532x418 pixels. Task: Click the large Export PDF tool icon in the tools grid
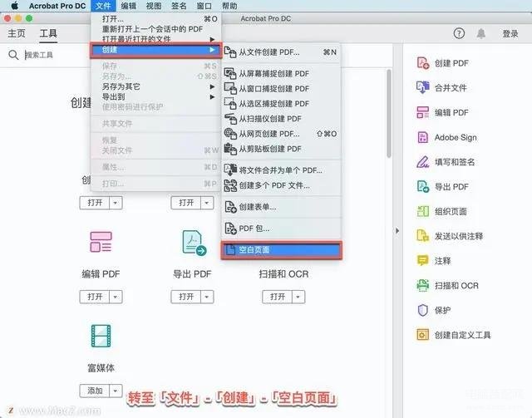[194, 243]
